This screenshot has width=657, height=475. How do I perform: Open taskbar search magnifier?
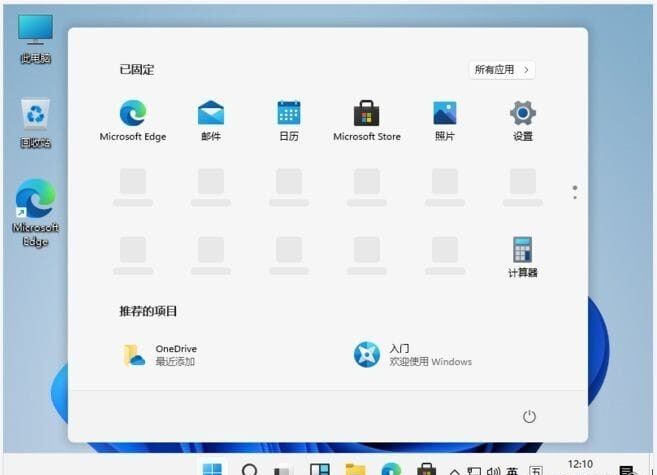pyautogui.click(x=250, y=469)
